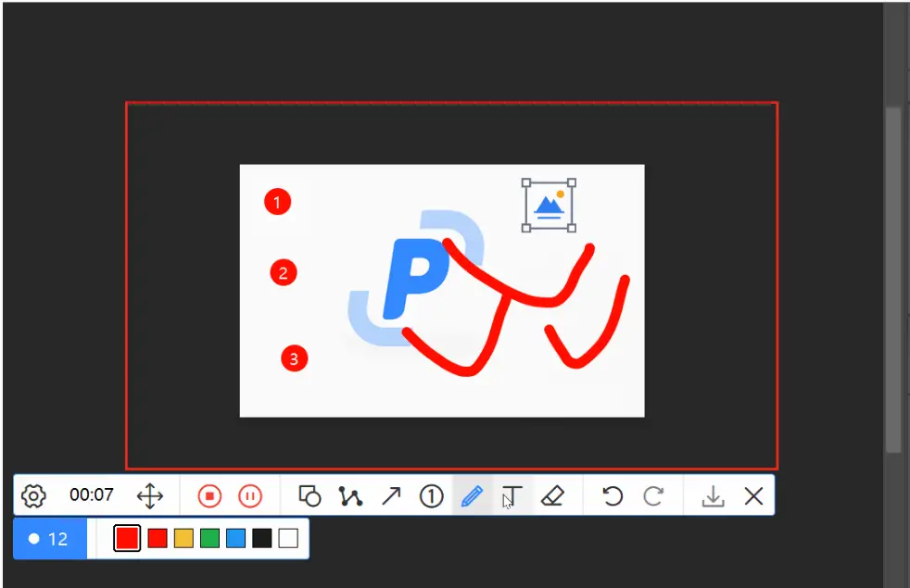Stop the recording
Viewport: 910px width, 588px height.
tap(209, 495)
